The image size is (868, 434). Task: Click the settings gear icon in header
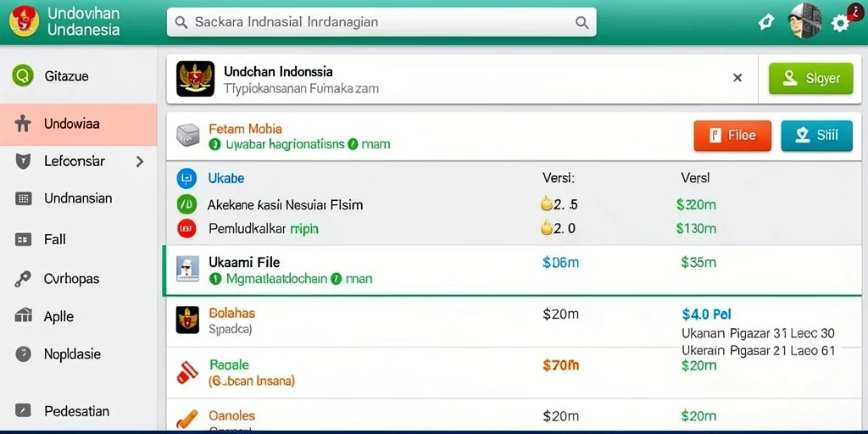[x=840, y=23]
